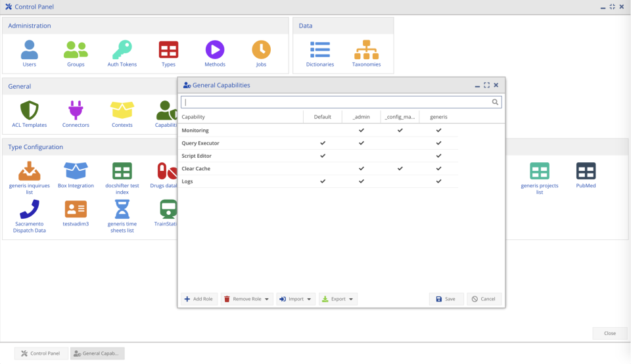Toggle Script Editor for Default role
The image size is (631, 364).
[x=323, y=156]
